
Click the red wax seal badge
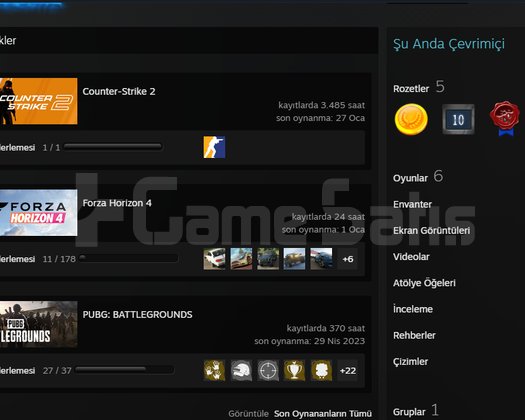(505, 119)
